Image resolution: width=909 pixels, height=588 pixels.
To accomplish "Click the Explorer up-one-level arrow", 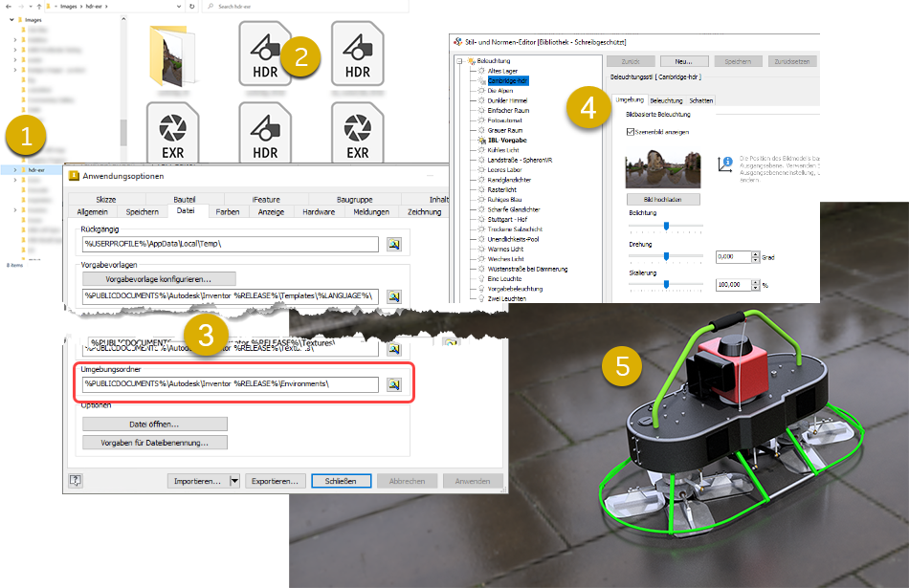I will 39,7.
